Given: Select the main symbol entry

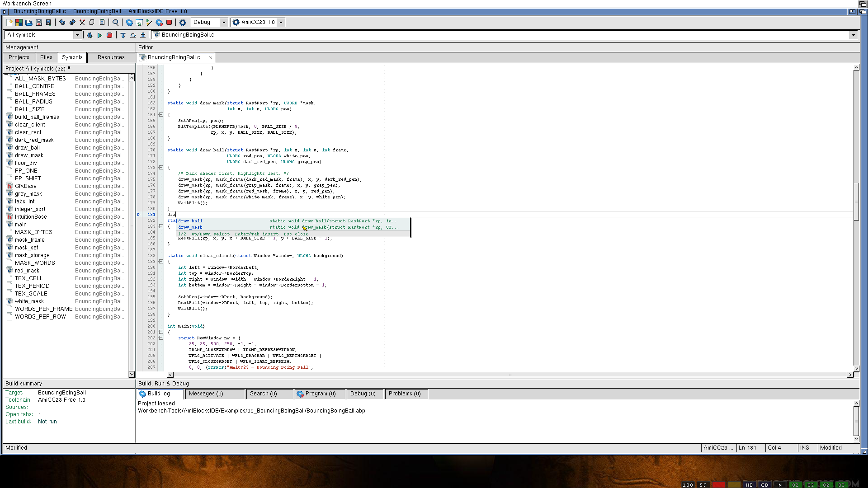Looking at the screenshot, I should click(x=66, y=225).
